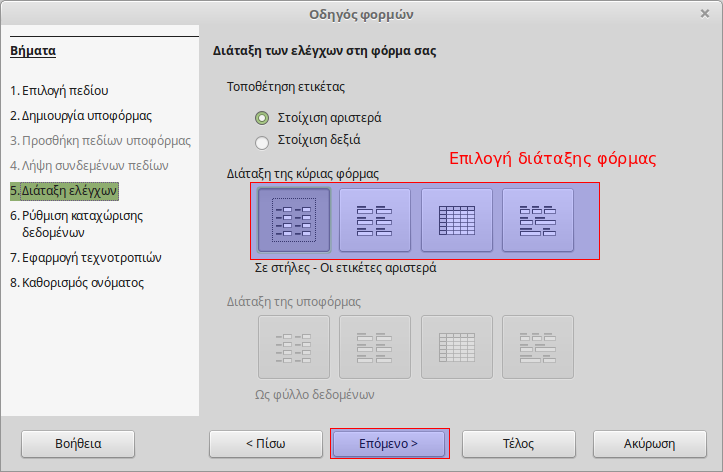Click the heading Διάταξη των ελέγχων στη φόρμα σας
The image size is (723, 472).
tap(325, 51)
